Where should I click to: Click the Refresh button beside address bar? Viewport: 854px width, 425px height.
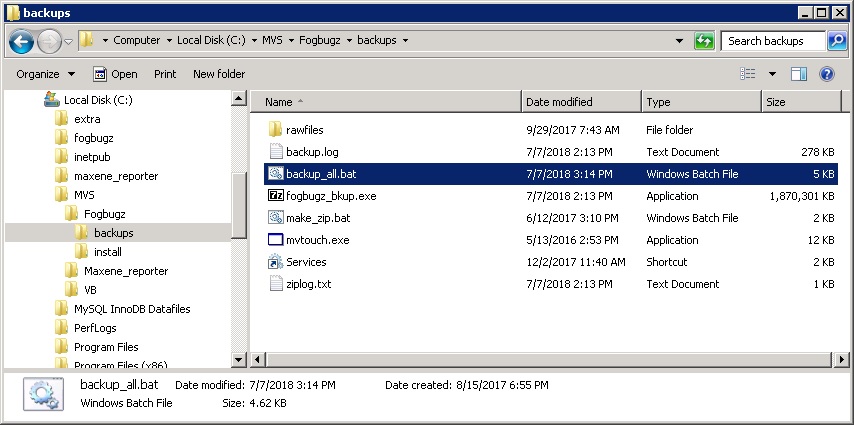click(705, 41)
